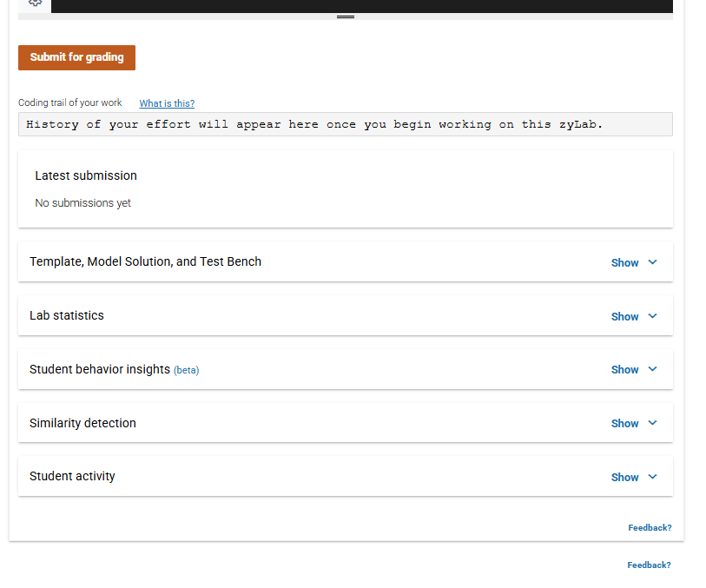This screenshot has height=588, width=706.
Task: Show the Student activity section
Action: pos(624,477)
